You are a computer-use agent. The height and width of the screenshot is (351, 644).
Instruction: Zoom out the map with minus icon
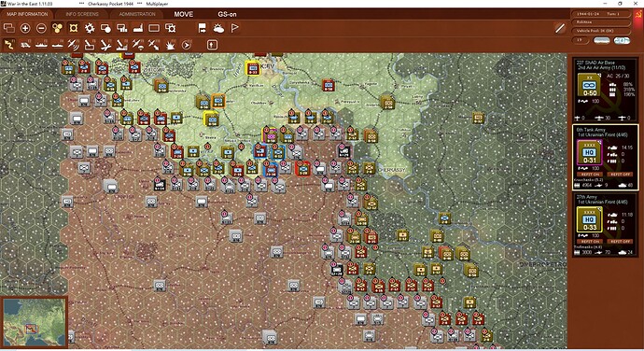click(x=41, y=28)
